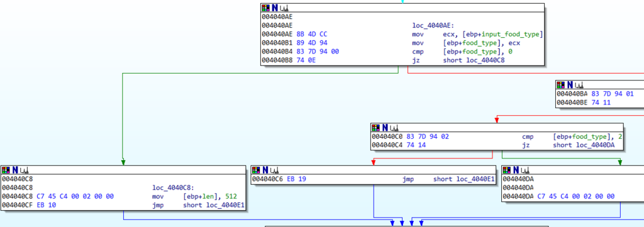The width and height of the screenshot is (644, 227).
Task: Open color picker on 004040DA node
Action: (x=507, y=170)
